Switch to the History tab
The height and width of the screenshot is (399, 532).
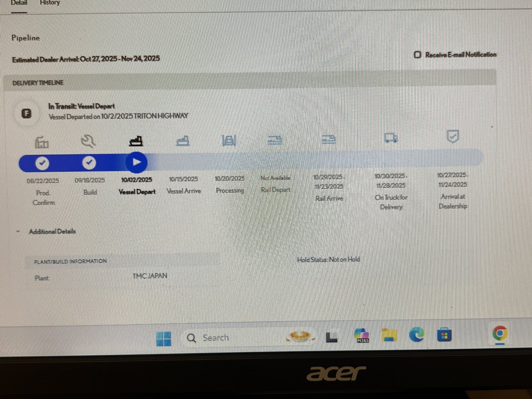pyautogui.click(x=50, y=3)
